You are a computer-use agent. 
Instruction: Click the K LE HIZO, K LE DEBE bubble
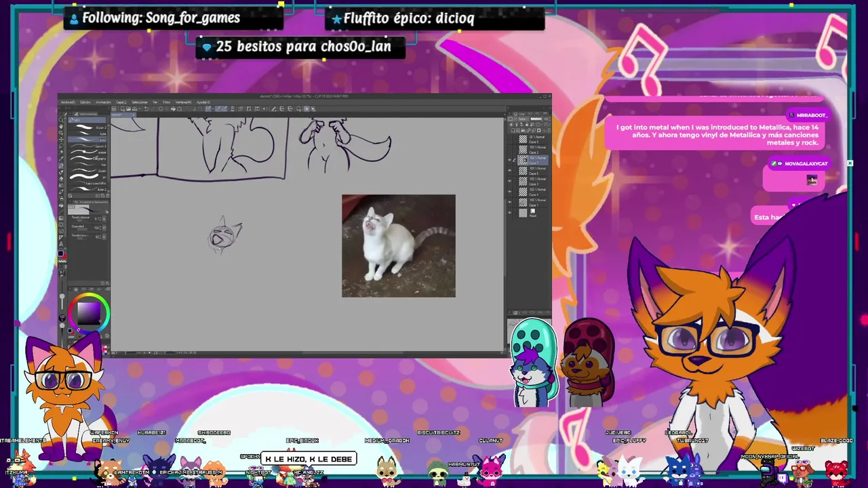pos(309,459)
